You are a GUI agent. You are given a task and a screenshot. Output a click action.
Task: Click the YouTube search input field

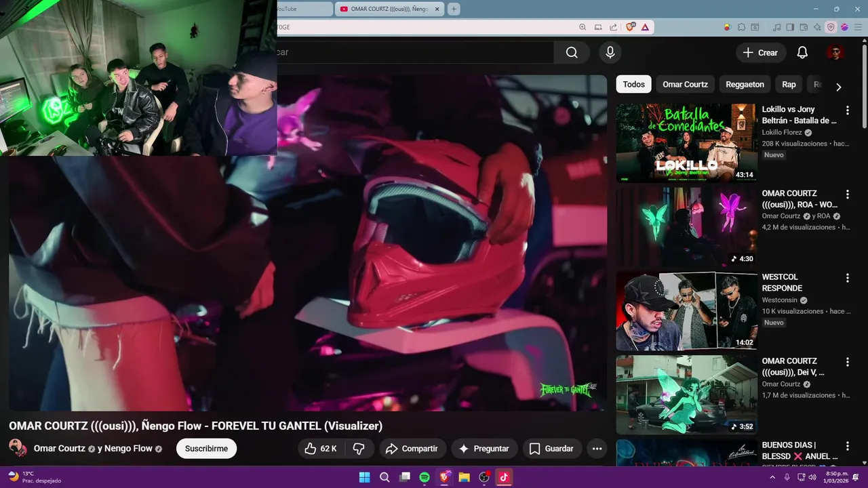coord(414,53)
